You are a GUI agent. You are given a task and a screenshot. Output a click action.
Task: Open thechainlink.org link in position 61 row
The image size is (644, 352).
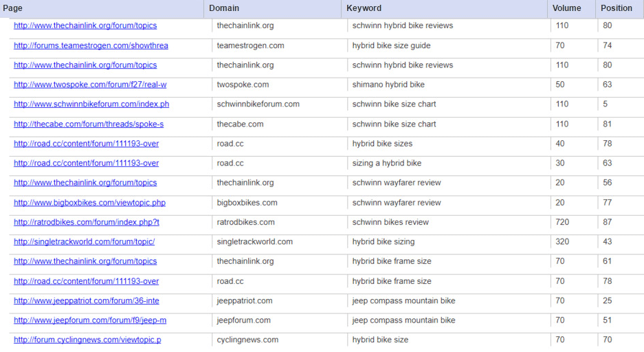(x=85, y=261)
